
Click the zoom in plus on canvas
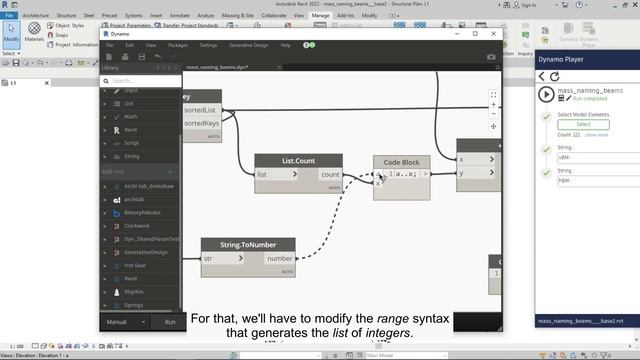point(493,104)
